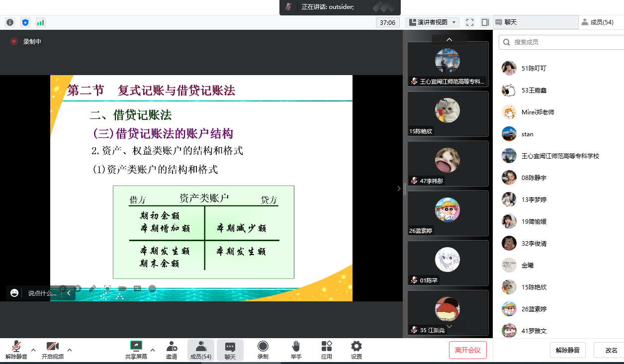Image resolution: width=624 pixels, height=364 pixels.
Task: Expand the arrow next to 共享屏幕
Action: tap(153, 350)
